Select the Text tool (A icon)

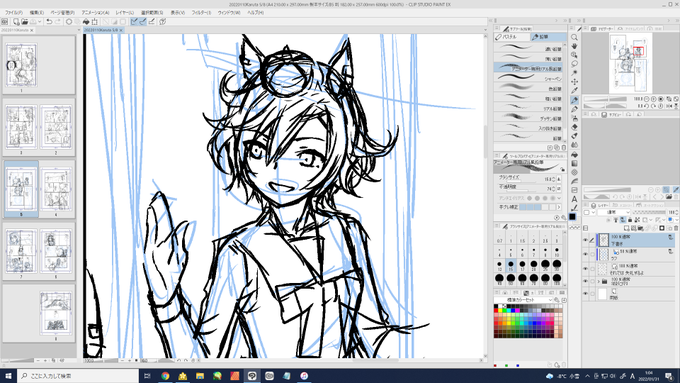point(574,199)
